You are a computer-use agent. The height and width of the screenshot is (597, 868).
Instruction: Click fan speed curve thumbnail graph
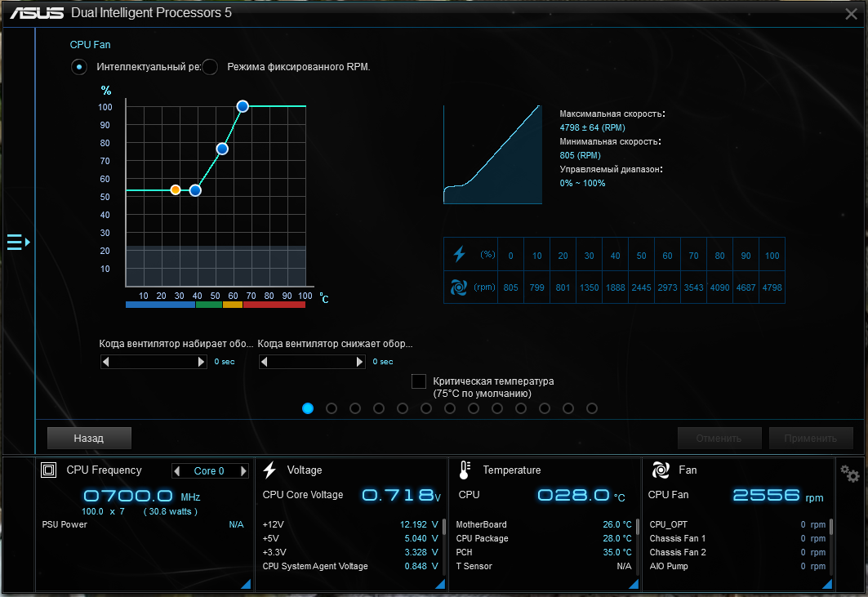(492, 154)
